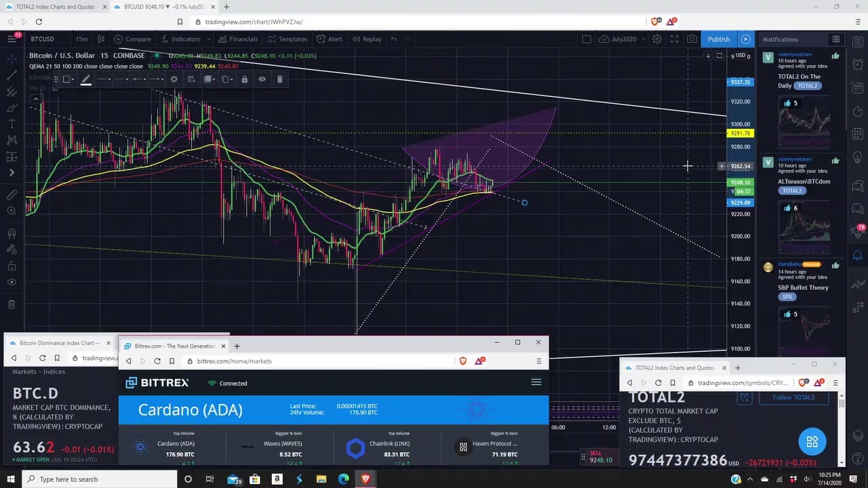
Task: Delete selected drawing with trash icon
Action: coord(279,79)
